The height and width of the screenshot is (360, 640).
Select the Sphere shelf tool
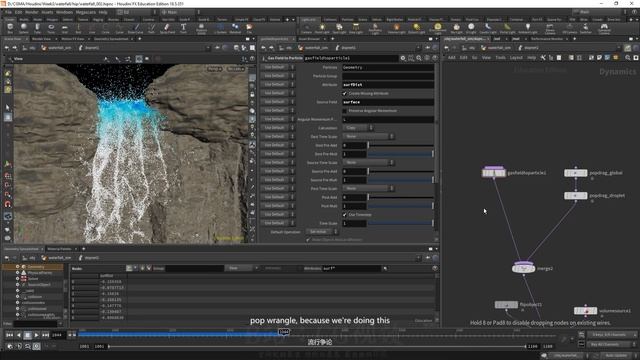point(24,28)
